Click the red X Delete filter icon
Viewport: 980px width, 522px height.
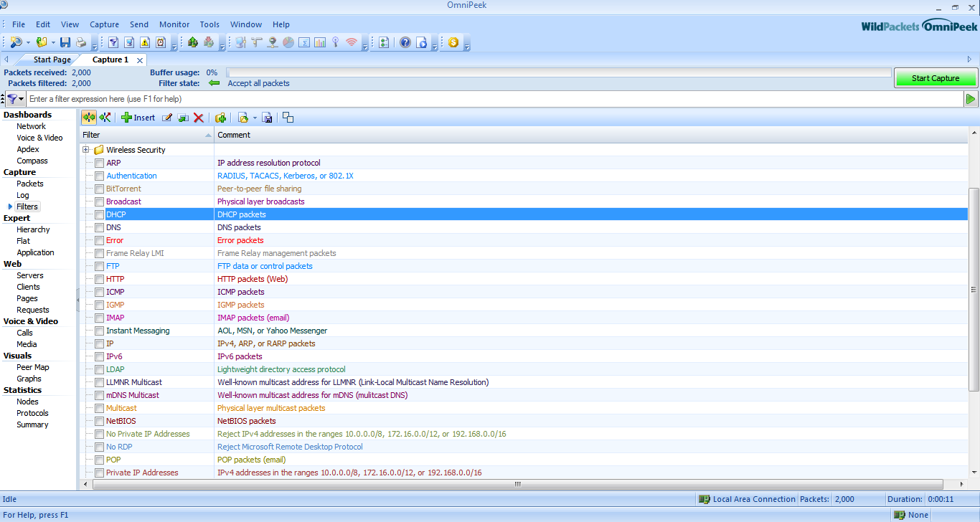tap(199, 118)
